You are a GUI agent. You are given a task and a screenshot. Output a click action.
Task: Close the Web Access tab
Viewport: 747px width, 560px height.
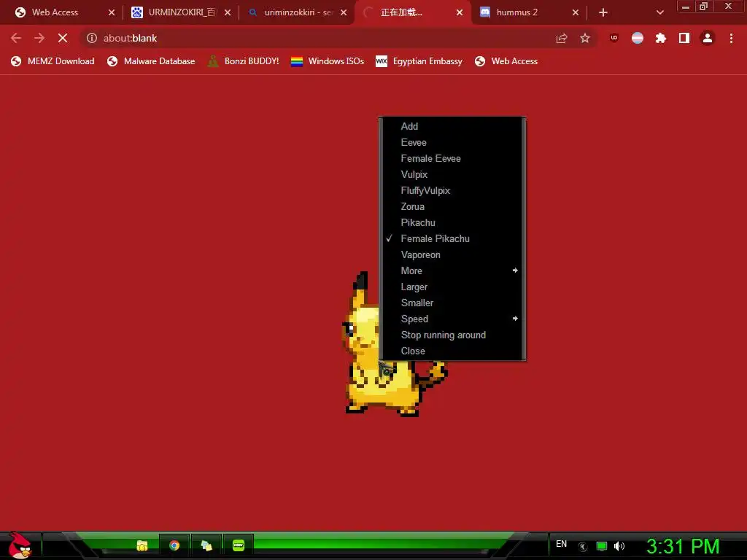[x=112, y=12]
